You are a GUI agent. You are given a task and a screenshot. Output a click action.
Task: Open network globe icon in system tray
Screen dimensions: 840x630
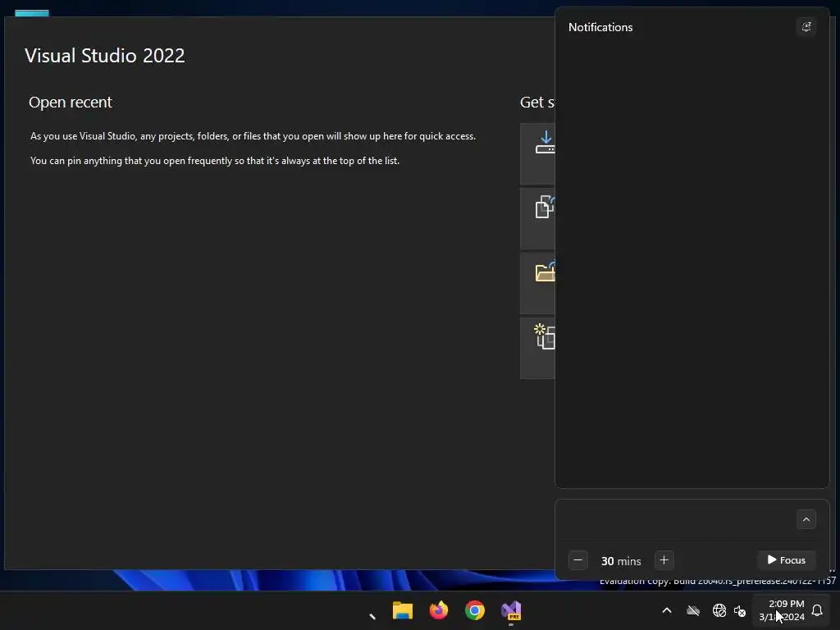point(719,610)
